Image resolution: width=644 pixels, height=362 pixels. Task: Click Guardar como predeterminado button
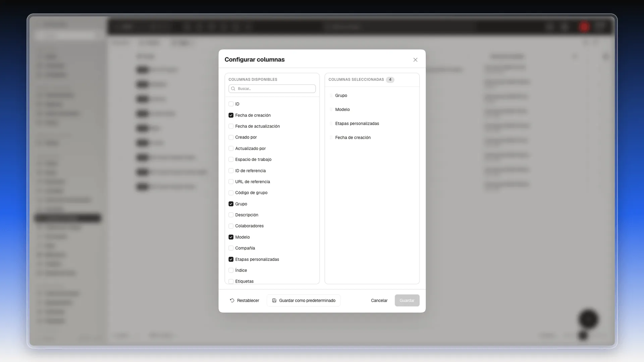pyautogui.click(x=304, y=301)
